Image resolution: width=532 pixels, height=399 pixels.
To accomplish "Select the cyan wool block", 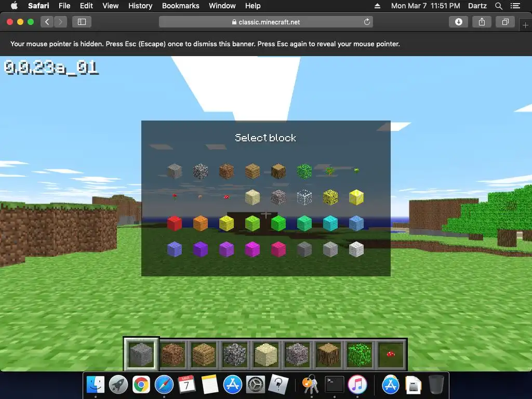I will 330,223.
